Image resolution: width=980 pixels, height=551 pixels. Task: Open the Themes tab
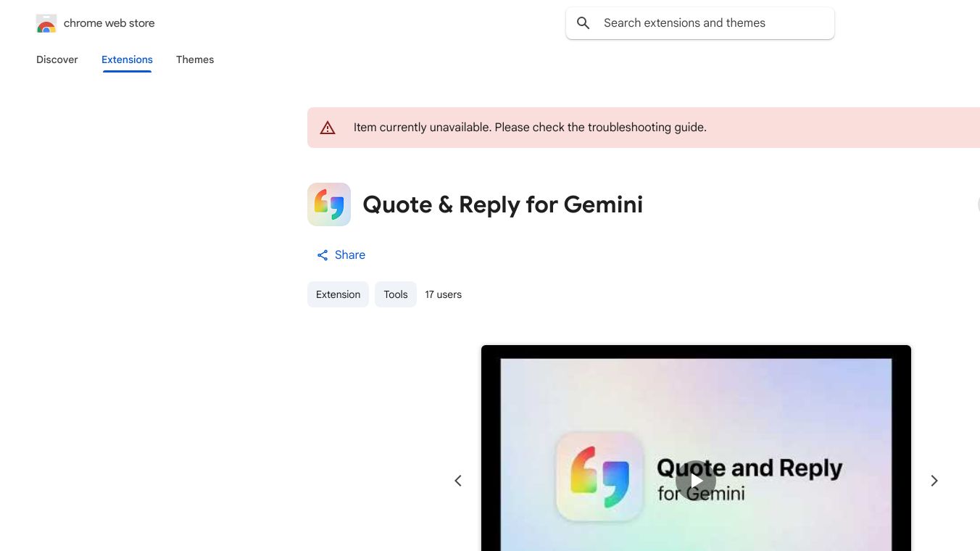click(x=195, y=59)
